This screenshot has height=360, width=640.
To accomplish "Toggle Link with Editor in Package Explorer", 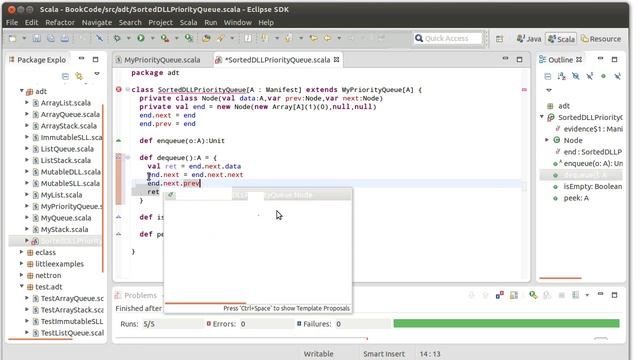I will tap(79, 76).
